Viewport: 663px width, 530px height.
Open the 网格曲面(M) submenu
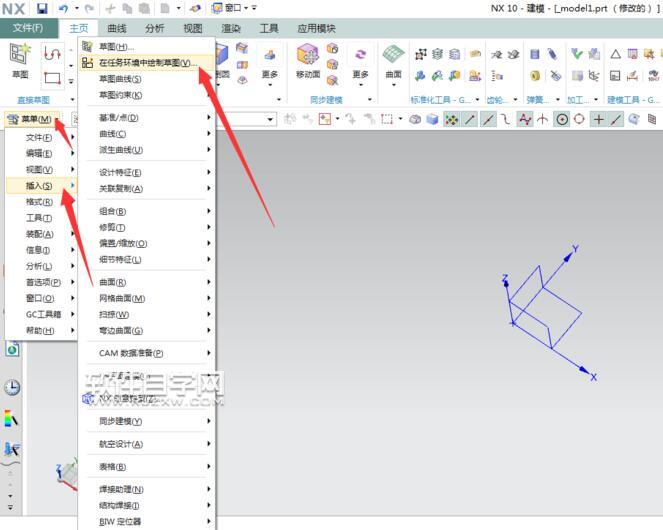tap(147, 299)
